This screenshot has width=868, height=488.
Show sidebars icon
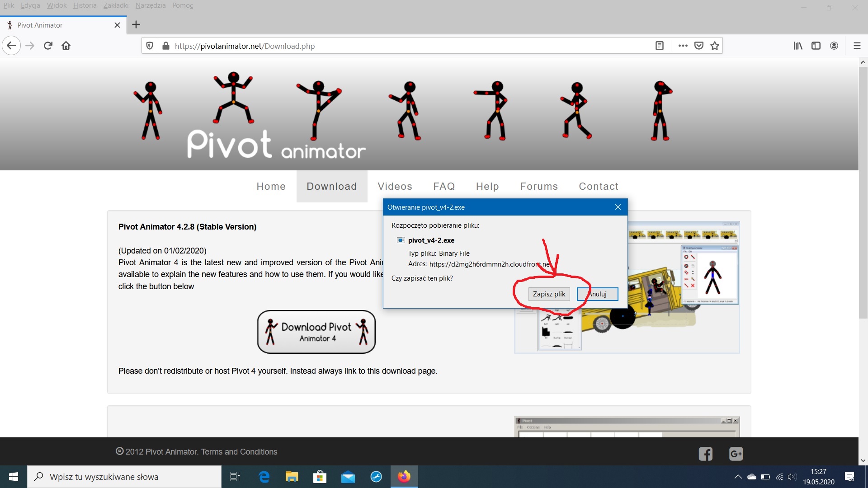pyautogui.click(x=816, y=46)
